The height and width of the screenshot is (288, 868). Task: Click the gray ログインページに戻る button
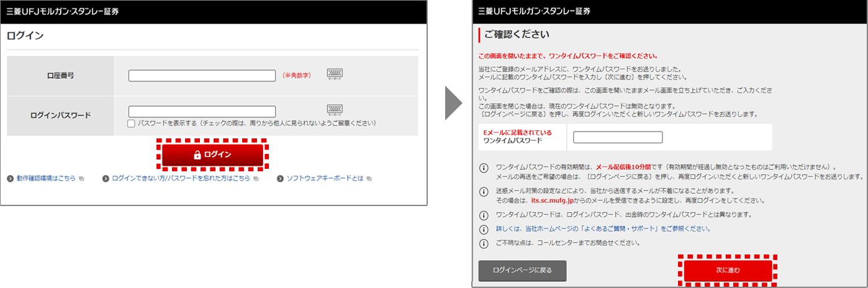pyautogui.click(x=522, y=271)
